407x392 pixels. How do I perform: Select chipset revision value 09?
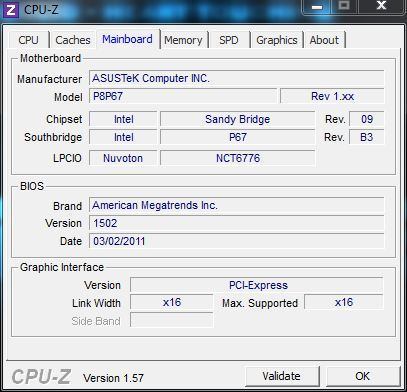(367, 119)
